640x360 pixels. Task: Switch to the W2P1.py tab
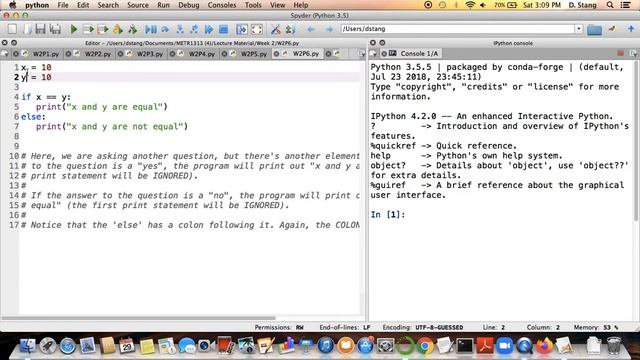coord(46,53)
